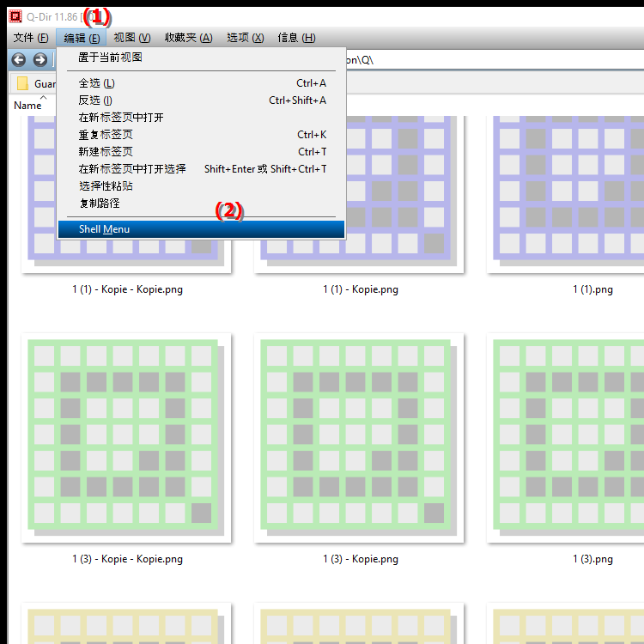Viewport: 644px width, 644px height.
Task: Choose 选择性粘贴 menu entry
Action: pyautogui.click(x=201, y=186)
